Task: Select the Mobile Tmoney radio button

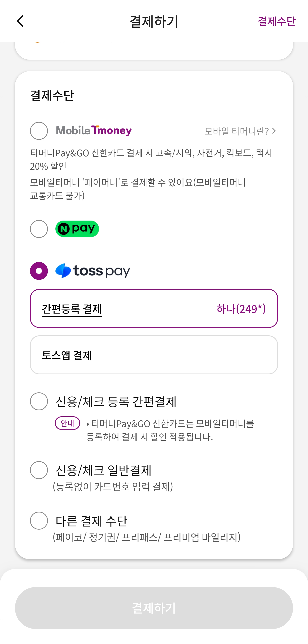Action: click(39, 131)
